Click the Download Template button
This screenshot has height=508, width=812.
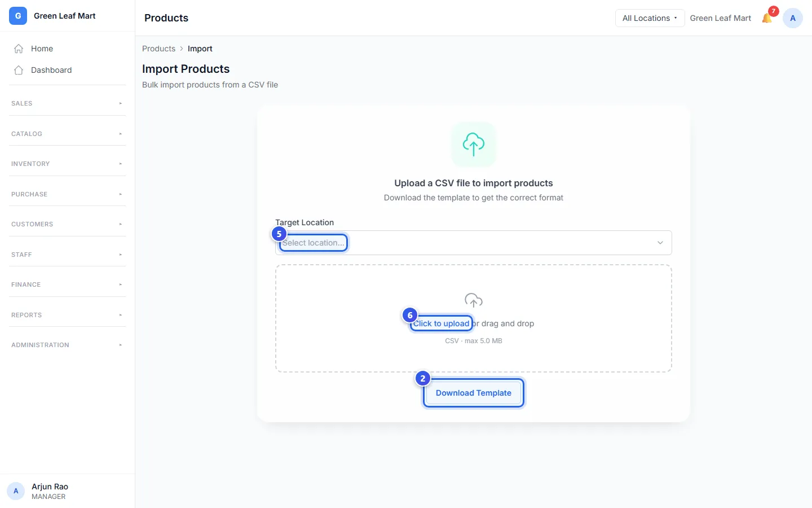pyautogui.click(x=474, y=393)
